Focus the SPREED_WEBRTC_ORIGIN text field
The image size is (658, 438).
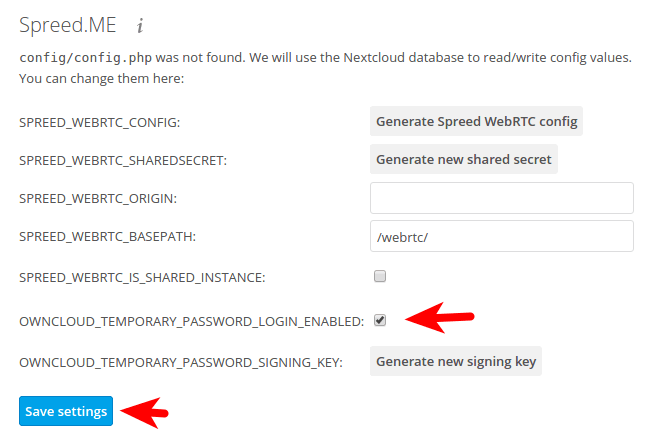click(x=501, y=198)
